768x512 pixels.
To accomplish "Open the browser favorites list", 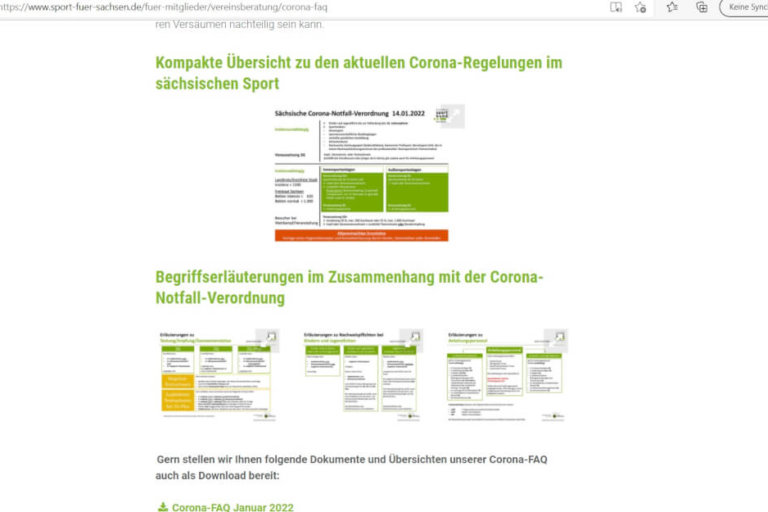I will 671,8.
